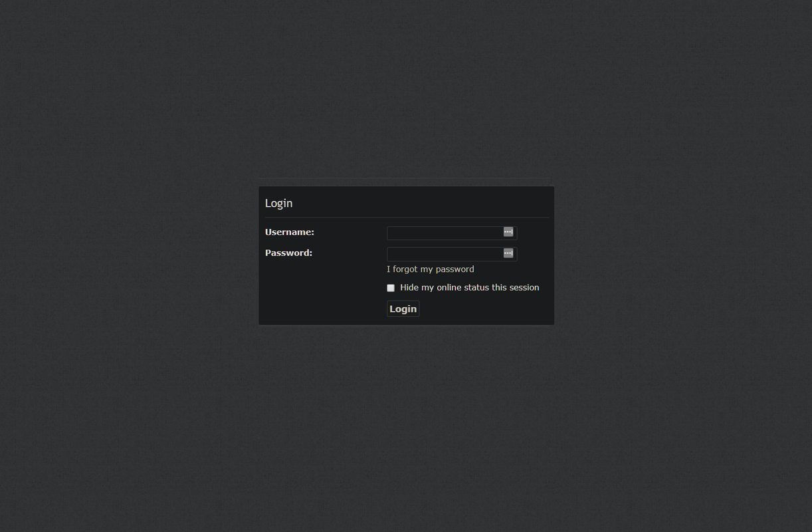The width and height of the screenshot is (812, 532).
Task: Focus the Username input field
Action: point(452,233)
